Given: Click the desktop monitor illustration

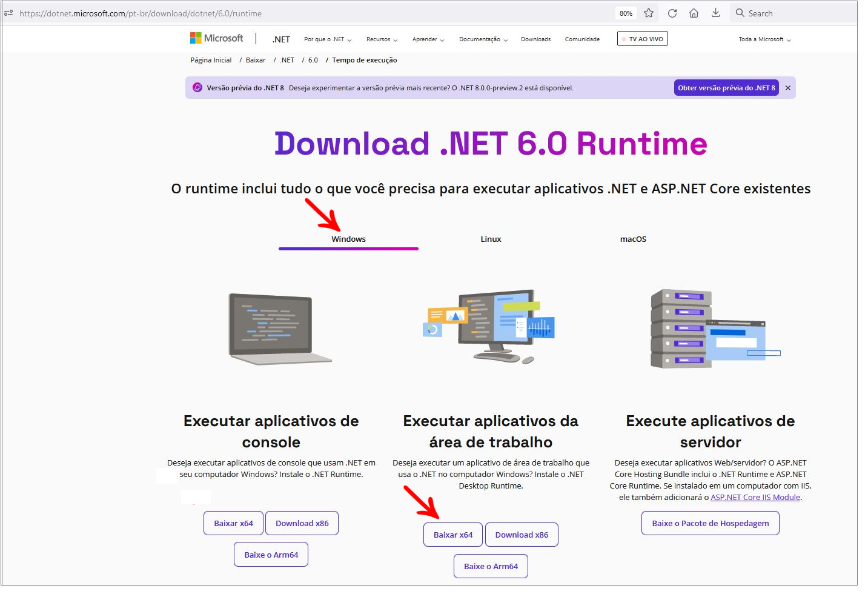Looking at the screenshot, I should click(x=489, y=326).
